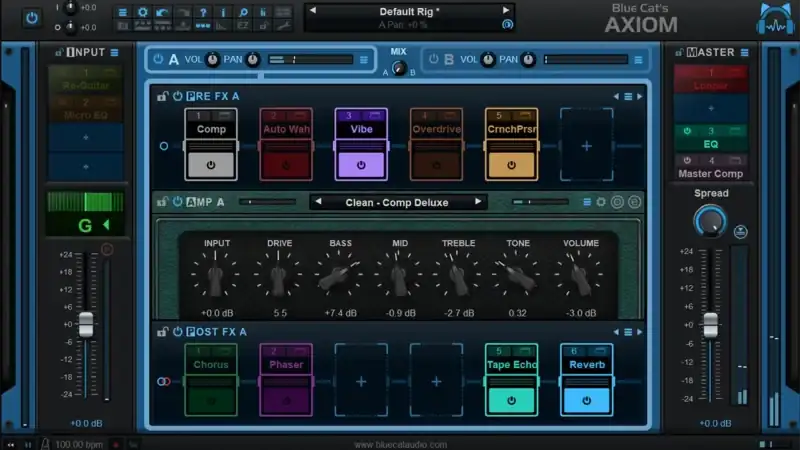The width and height of the screenshot is (800, 450).
Task: Select the Re-Guitar input slot
Action: tap(86, 80)
